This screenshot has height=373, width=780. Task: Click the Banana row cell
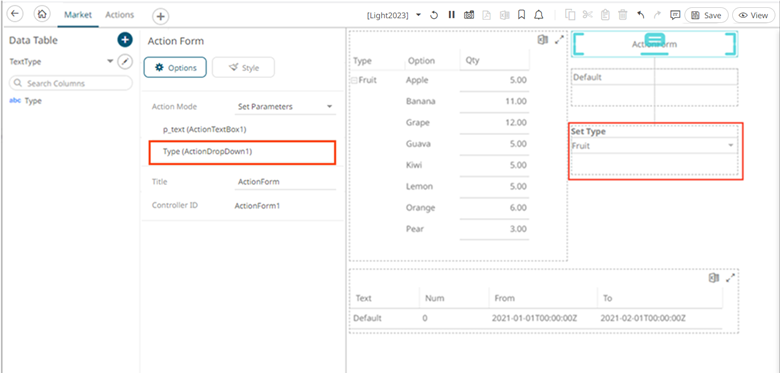[x=420, y=101]
